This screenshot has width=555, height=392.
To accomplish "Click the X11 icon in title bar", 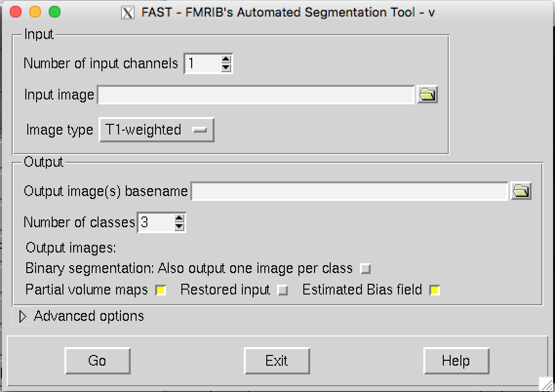I will tap(127, 12).
